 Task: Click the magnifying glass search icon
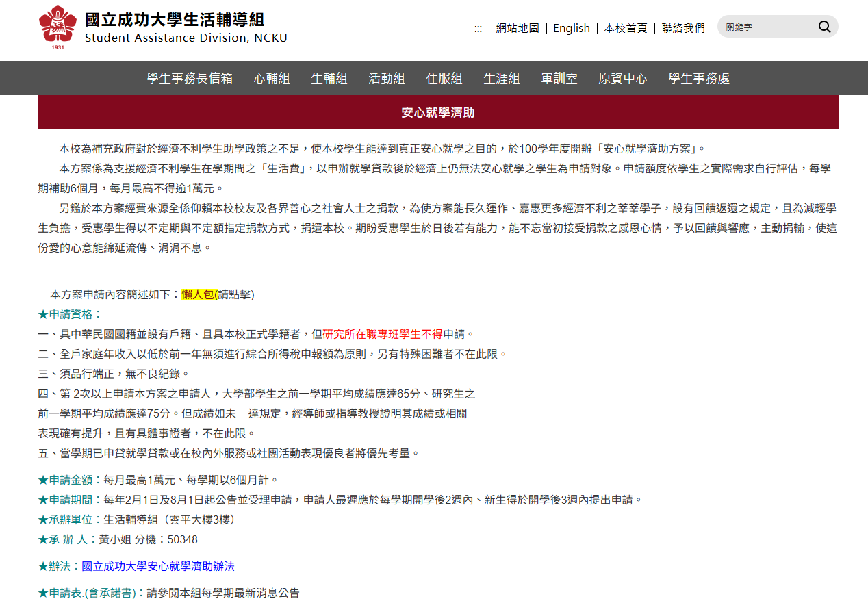click(824, 27)
